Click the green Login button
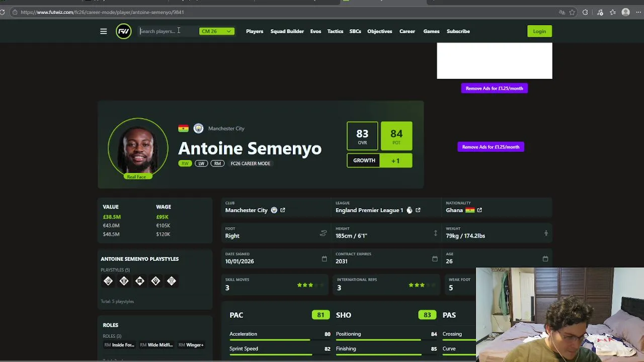644x362 pixels. pyautogui.click(x=539, y=31)
